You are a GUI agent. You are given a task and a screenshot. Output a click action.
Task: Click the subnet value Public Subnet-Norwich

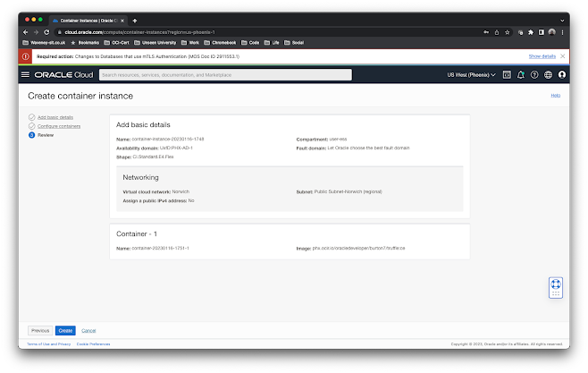[x=348, y=191]
